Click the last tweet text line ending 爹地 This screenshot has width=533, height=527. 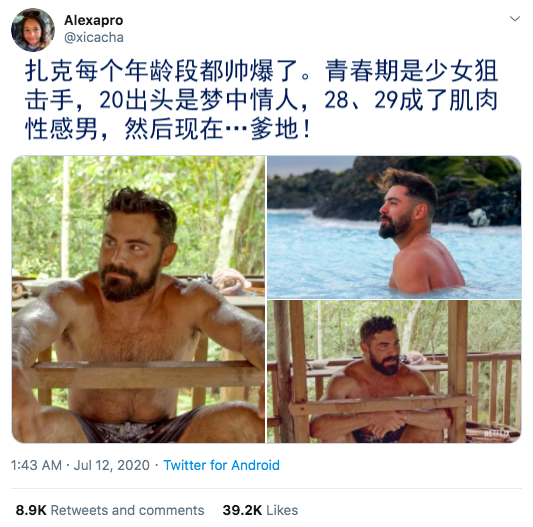168,129
